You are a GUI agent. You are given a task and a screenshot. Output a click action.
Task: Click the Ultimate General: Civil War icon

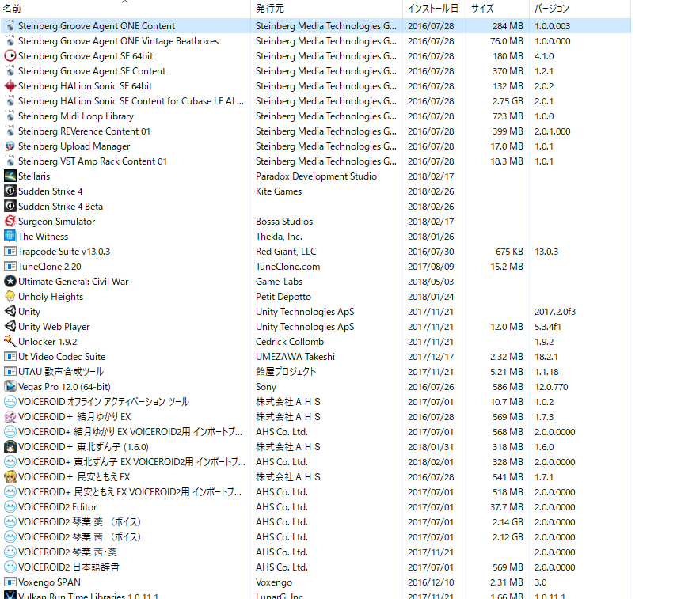(10, 282)
